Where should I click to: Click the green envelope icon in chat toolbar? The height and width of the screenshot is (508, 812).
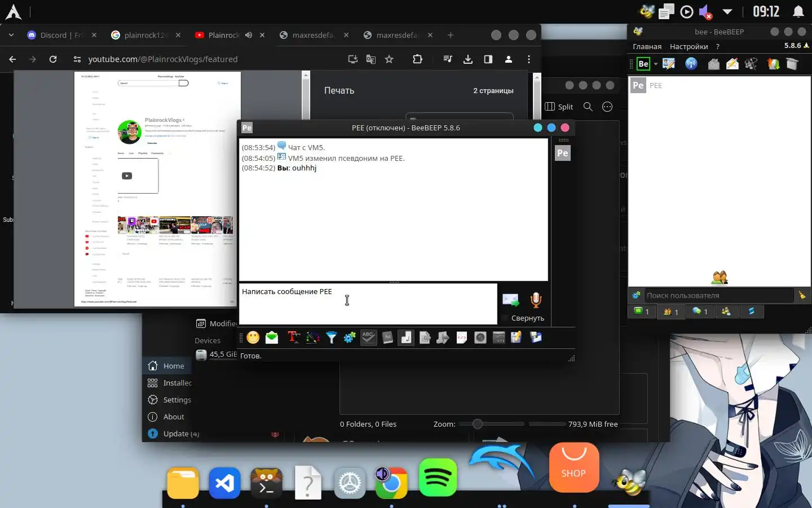[x=272, y=338]
